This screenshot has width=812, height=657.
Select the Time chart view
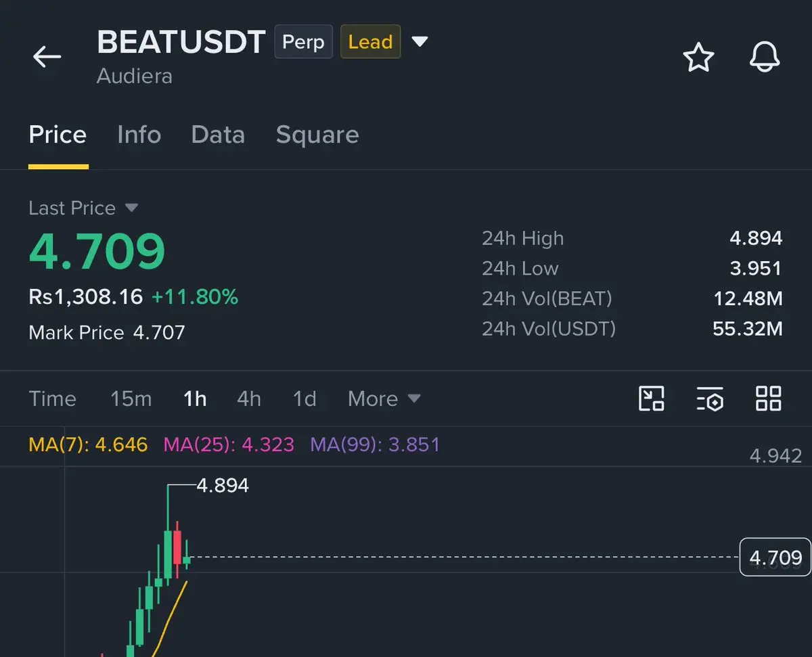pyautogui.click(x=52, y=399)
